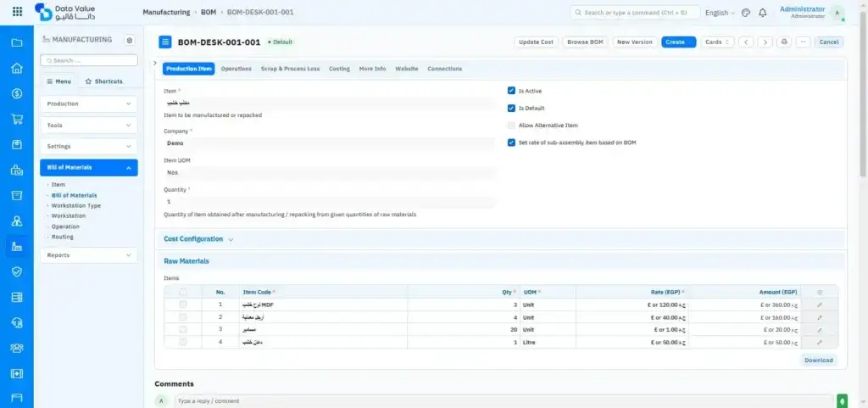Viewport: 868px width, 408px height.
Task: Click the notifications bell icon
Action: [763, 13]
